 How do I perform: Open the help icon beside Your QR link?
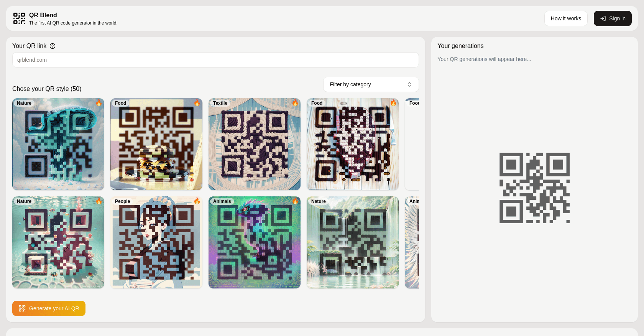coord(53,46)
